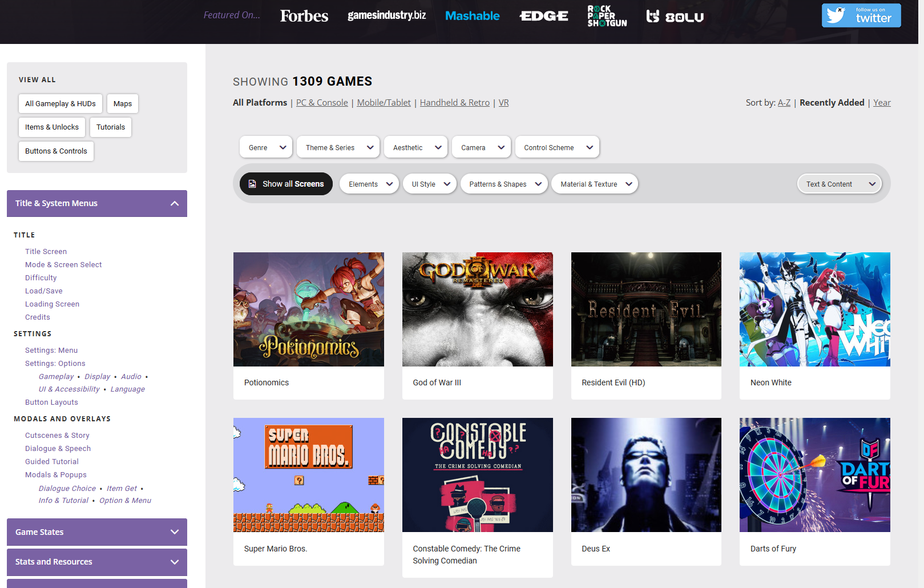The image size is (924, 588).
Task: Click the Tutorials button
Action: tap(111, 127)
